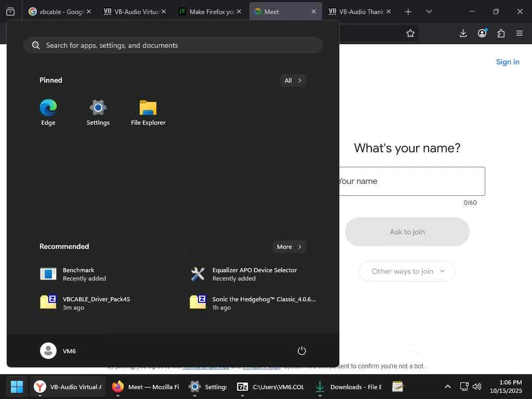Switch to the 7-Zip C:\Users\VM6 window
Screen dimensions: 532x399
(x=270, y=387)
